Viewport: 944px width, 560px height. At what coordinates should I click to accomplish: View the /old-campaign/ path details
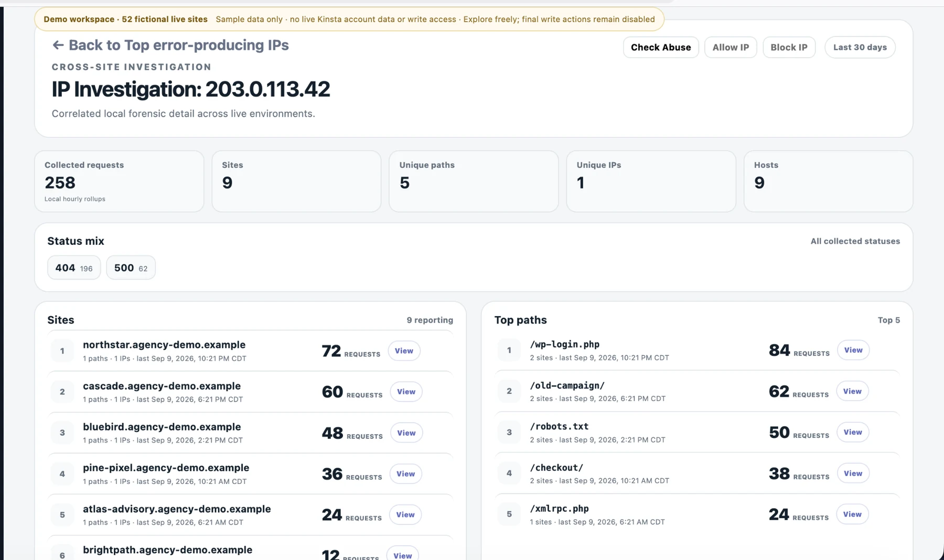pos(852,391)
